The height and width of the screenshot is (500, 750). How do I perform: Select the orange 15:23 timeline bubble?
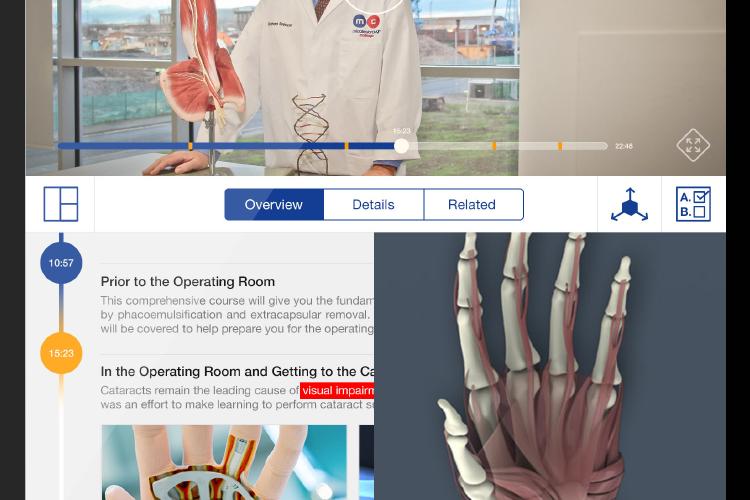(x=61, y=353)
